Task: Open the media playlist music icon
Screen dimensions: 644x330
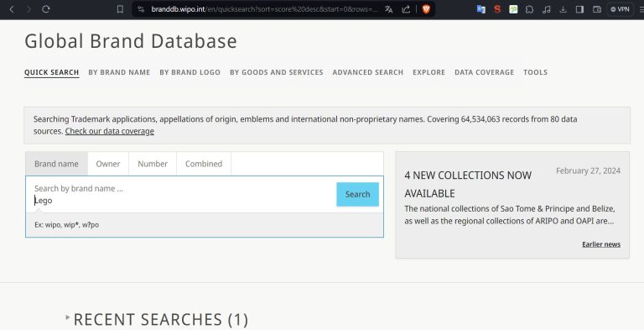Action: click(x=546, y=9)
